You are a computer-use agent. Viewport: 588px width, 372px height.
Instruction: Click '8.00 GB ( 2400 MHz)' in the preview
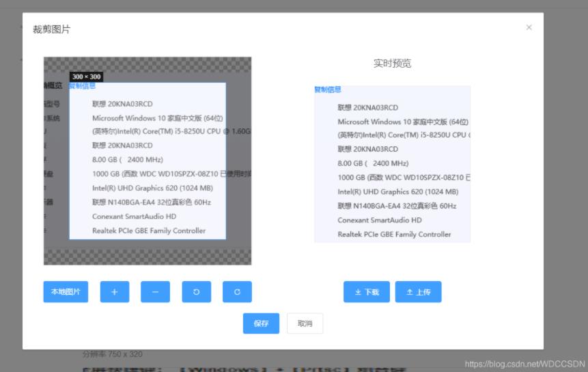[x=373, y=163]
